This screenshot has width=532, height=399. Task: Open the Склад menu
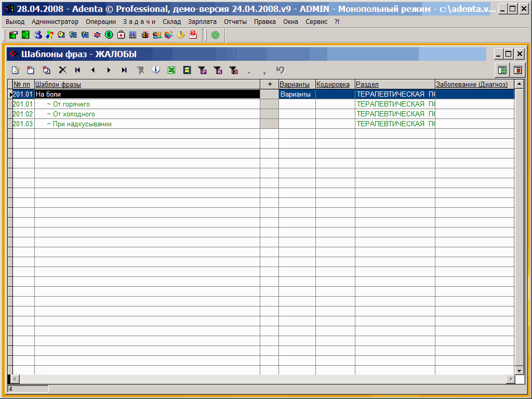[171, 22]
